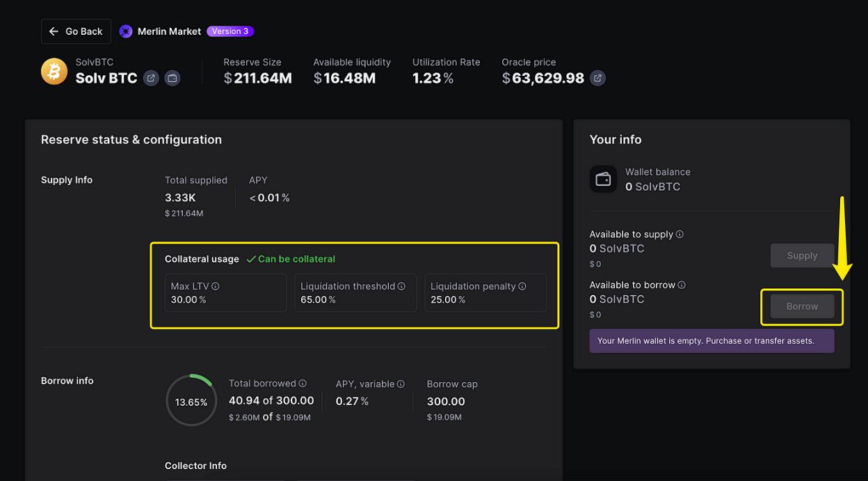Screen dimensions: 868x481
Task: Add Solv BTC to wallet icon
Action: 172,78
